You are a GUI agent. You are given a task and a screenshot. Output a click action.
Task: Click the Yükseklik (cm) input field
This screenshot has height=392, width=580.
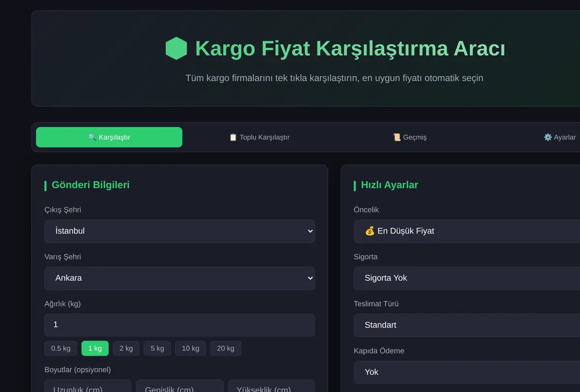(272, 386)
